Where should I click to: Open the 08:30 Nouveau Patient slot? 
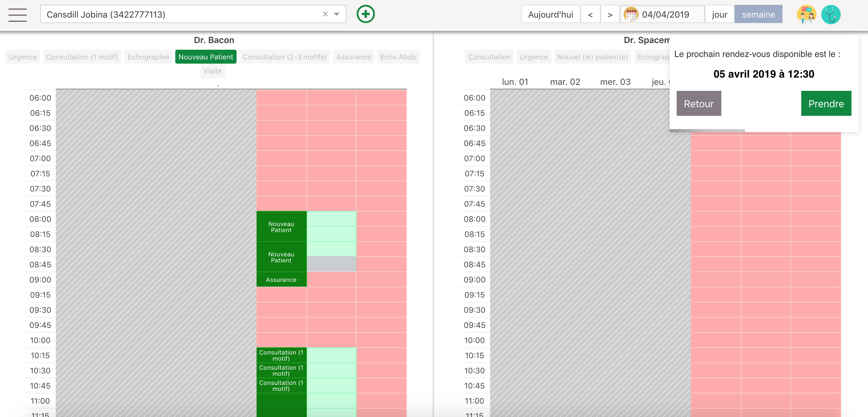(x=281, y=257)
